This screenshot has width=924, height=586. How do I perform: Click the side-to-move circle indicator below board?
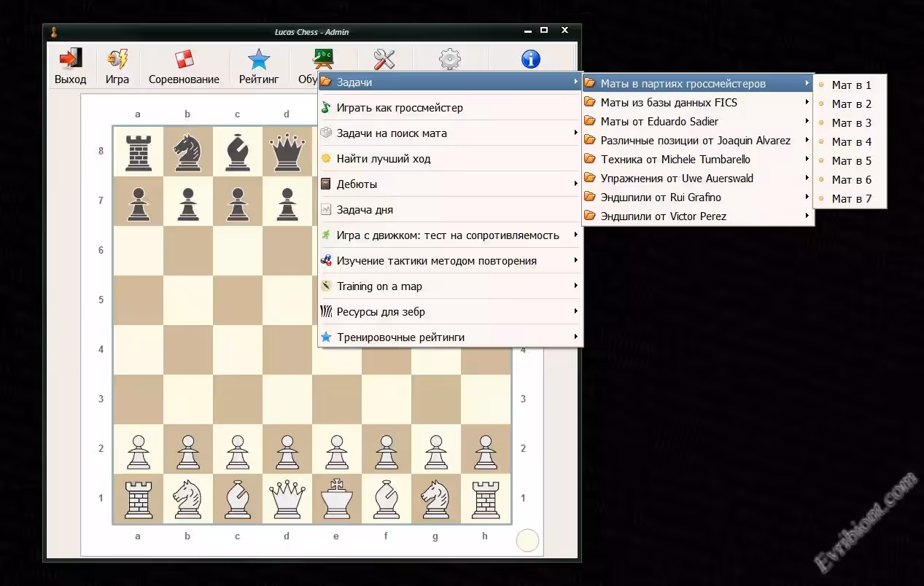click(527, 540)
